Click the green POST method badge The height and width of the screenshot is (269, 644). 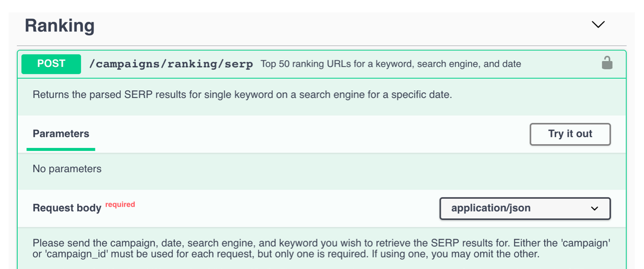(51, 64)
